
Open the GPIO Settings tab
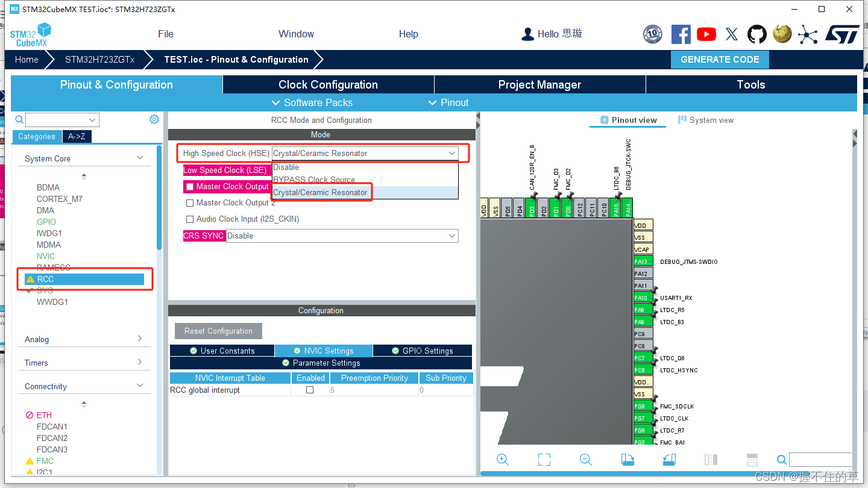pyautogui.click(x=422, y=351)
